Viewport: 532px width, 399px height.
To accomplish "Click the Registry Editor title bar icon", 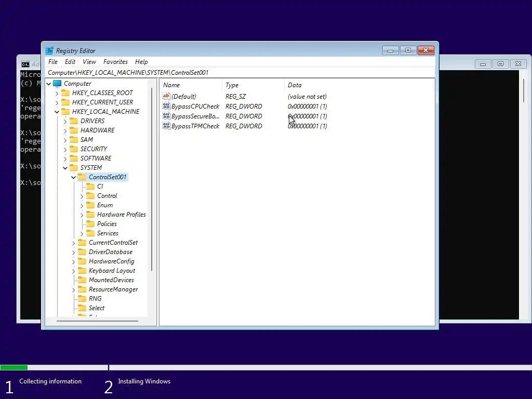I will [x=49, y=50].
